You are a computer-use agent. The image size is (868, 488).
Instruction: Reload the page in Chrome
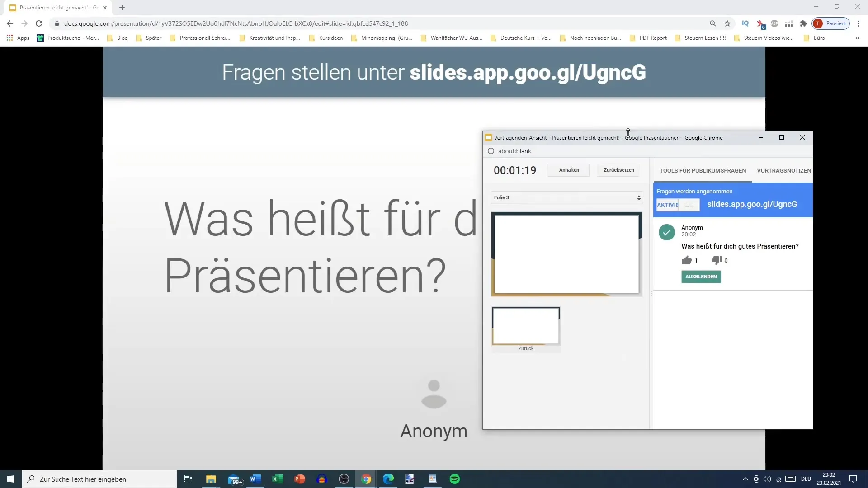pyautogui.click(x=39, y=23)
